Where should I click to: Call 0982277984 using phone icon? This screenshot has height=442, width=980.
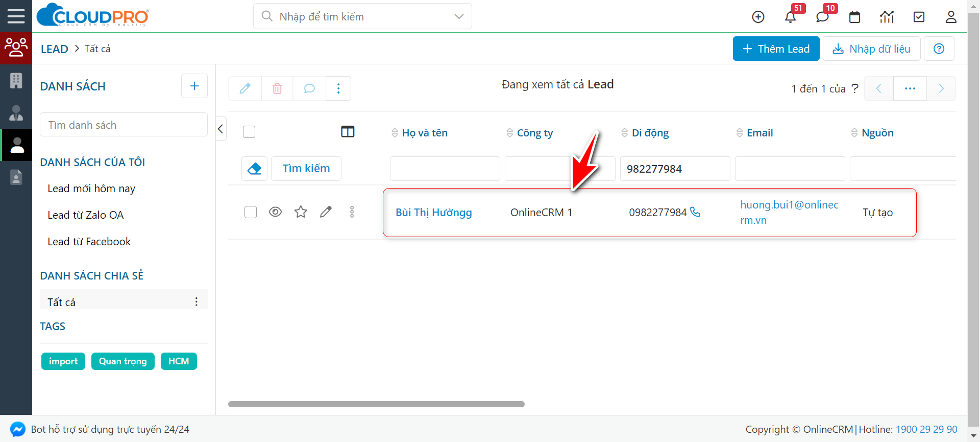point(695,212)
